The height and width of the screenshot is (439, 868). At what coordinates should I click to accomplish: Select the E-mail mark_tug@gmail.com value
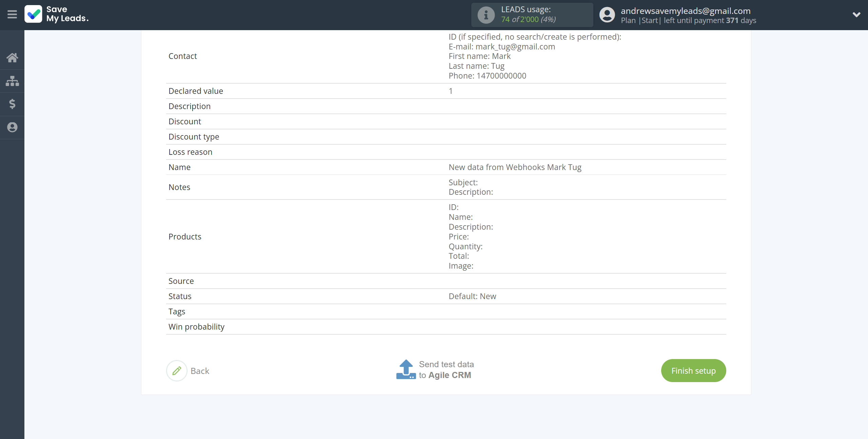(502, 47)
